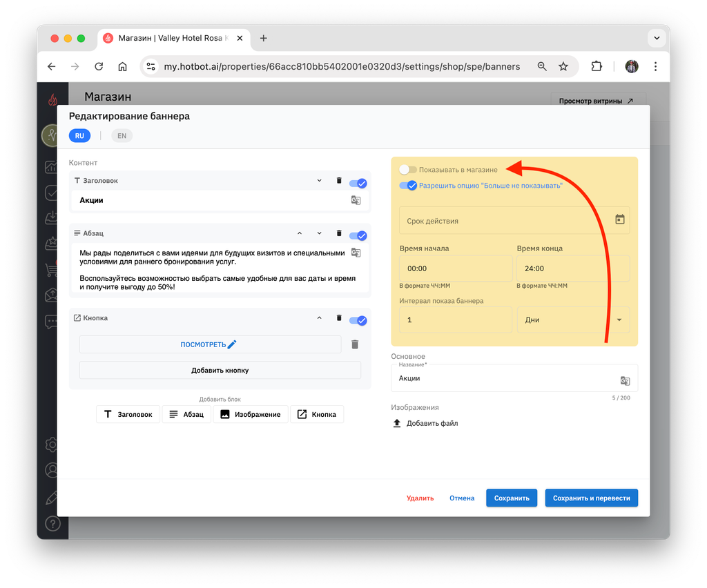Open help question mark in sidebar

coord(52,524)
